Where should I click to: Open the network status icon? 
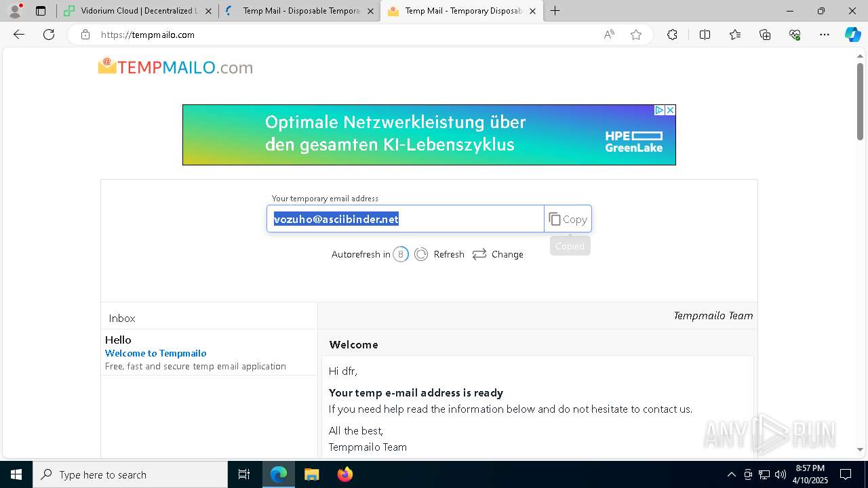point(764,474)
